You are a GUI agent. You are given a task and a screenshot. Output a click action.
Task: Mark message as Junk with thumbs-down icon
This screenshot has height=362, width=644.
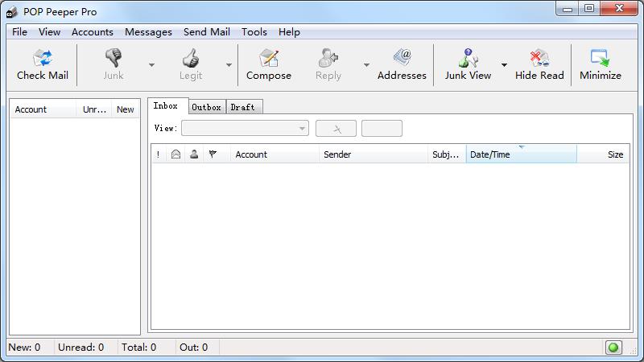[113, 65]
